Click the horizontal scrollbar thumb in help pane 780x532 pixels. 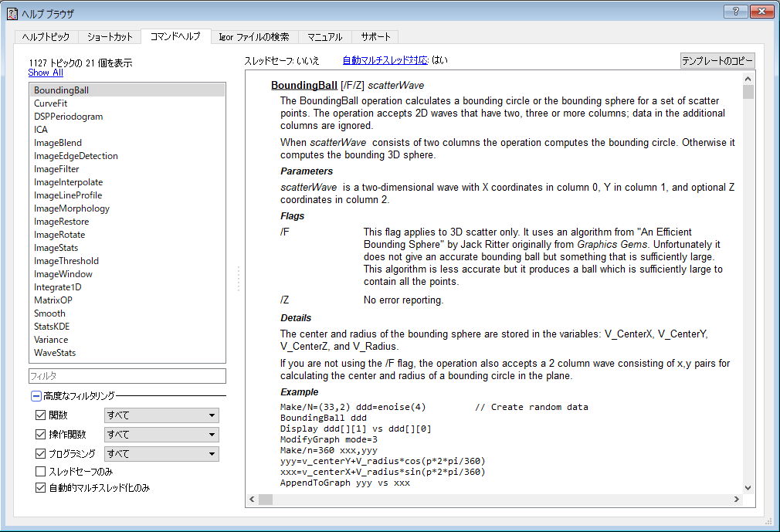266,500
